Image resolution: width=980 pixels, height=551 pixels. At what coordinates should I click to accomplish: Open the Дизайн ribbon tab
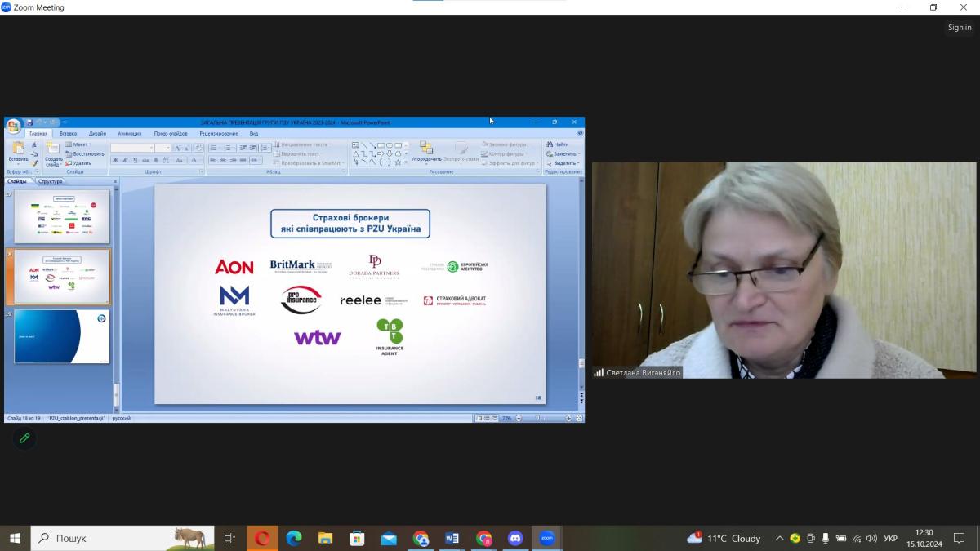click(x=97, y=133)
